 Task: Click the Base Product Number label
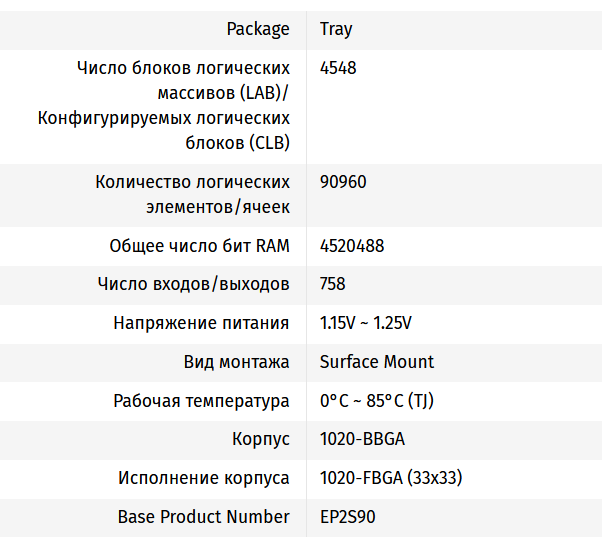tap(203, 517)
